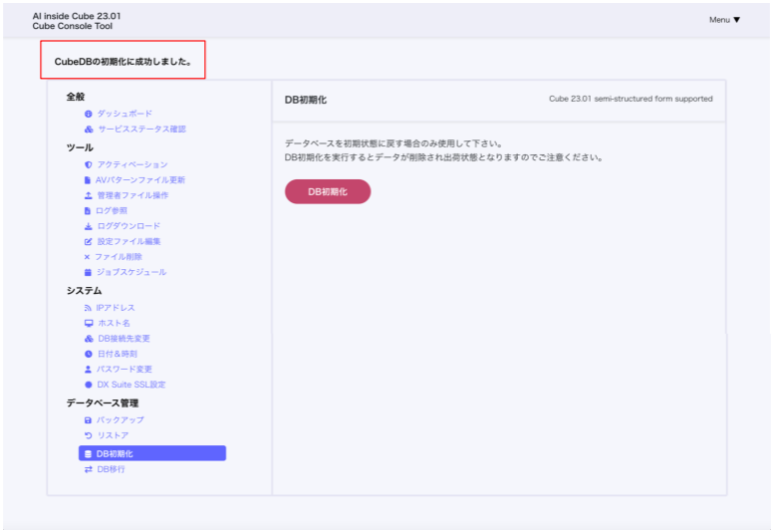Open ログ参照 in the tools section

(x=113, y=211)
